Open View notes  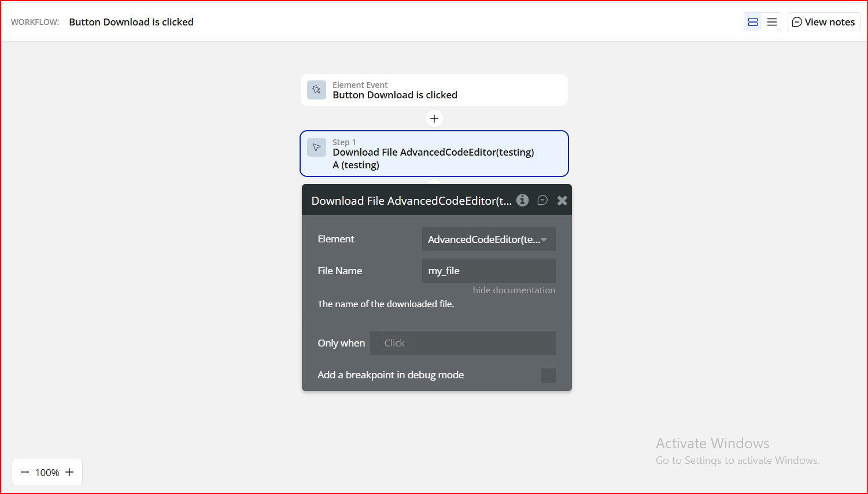824,22
